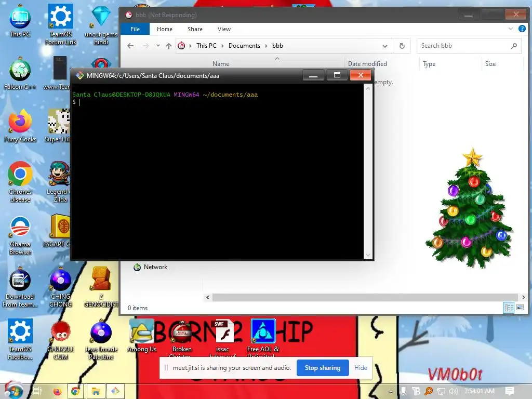Click Documents in the address breadcrumb
Screen dimensions: 532x399
tap(244, 46)
